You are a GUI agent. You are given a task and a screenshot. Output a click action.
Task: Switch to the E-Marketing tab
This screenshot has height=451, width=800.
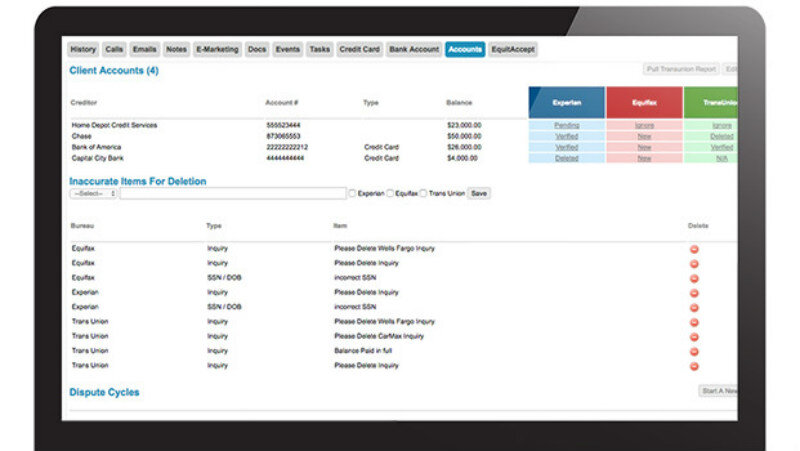(217, 49)
